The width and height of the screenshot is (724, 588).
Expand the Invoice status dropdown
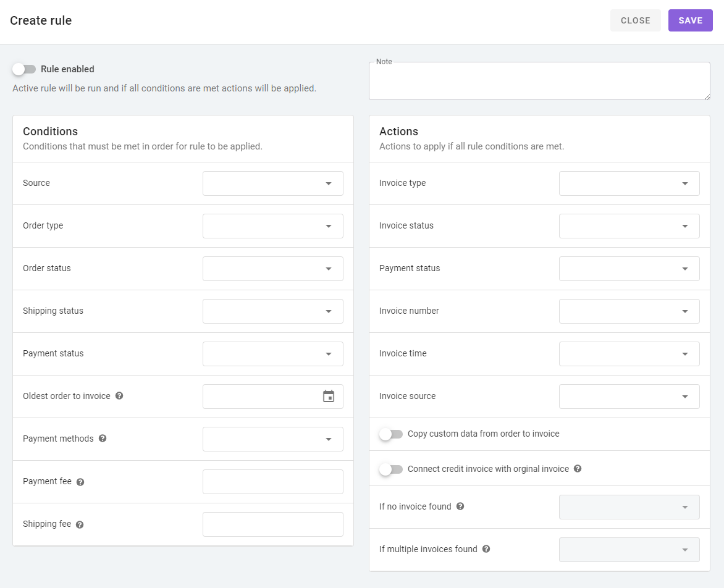(629, 226)
